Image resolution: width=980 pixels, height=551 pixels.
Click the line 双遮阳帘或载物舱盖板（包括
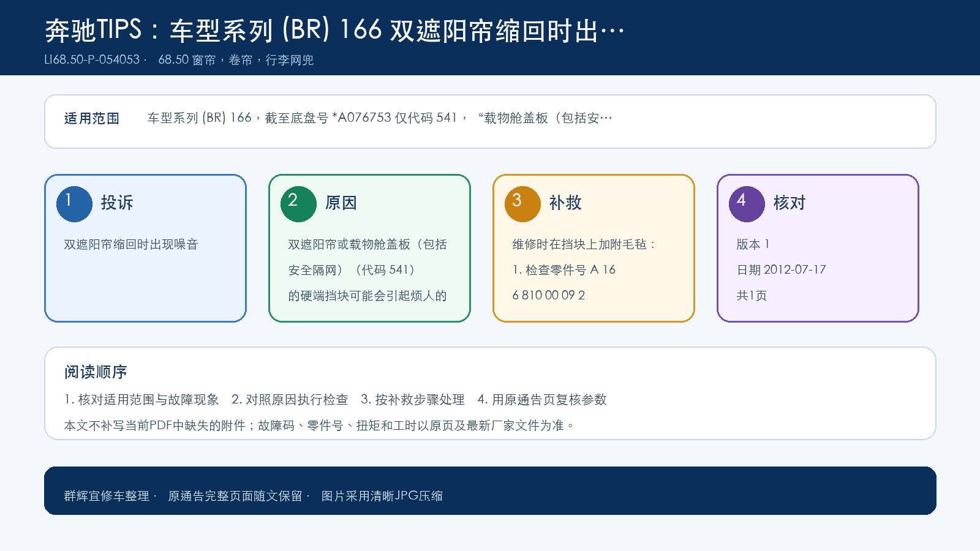pyautogui.click(x=367, y=244)
